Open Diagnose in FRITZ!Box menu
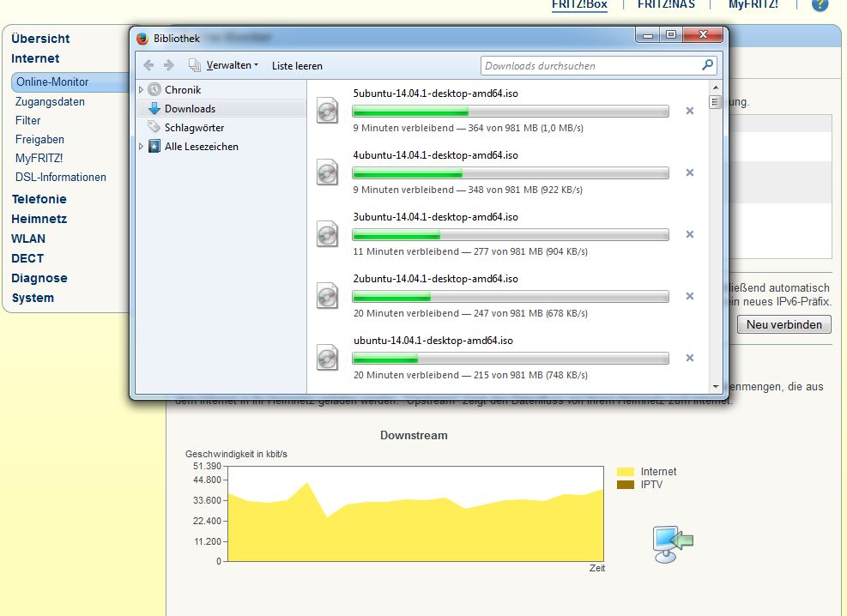This screenshot has width=847, height=616. pos(39,278)
